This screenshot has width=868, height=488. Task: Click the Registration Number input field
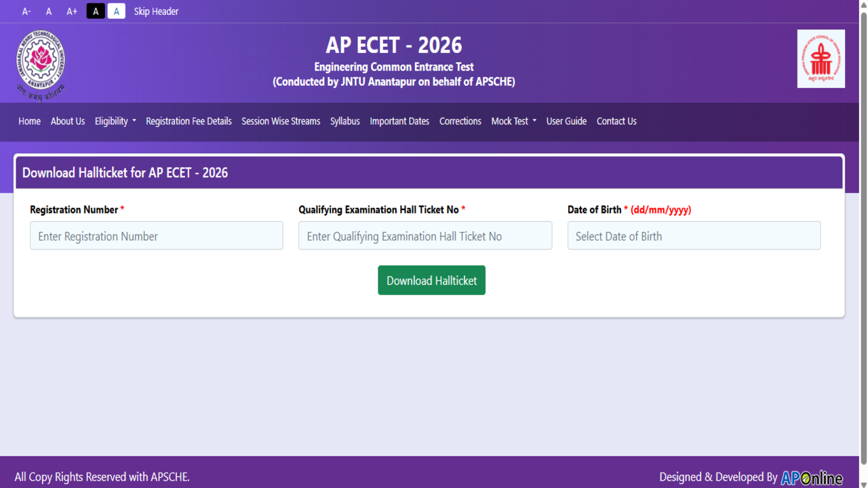156,235
